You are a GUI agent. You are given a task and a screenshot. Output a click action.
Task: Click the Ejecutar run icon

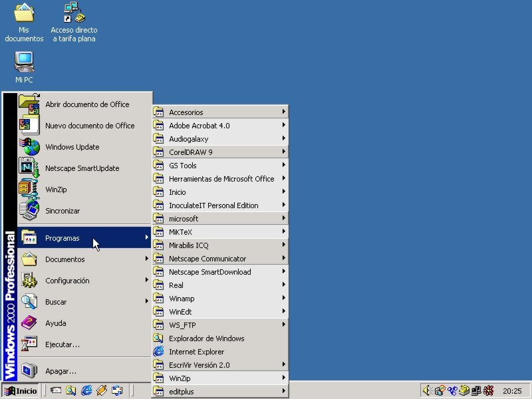coord(29,344)
